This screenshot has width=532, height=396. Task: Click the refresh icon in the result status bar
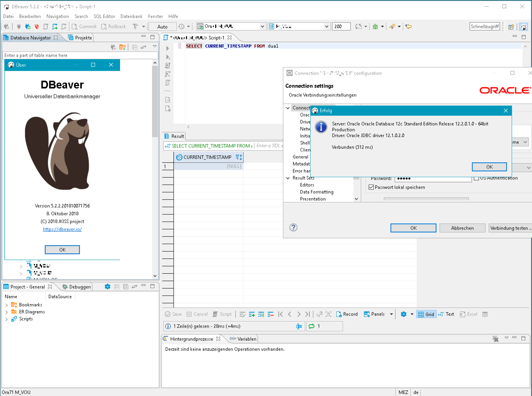(311, 326)
